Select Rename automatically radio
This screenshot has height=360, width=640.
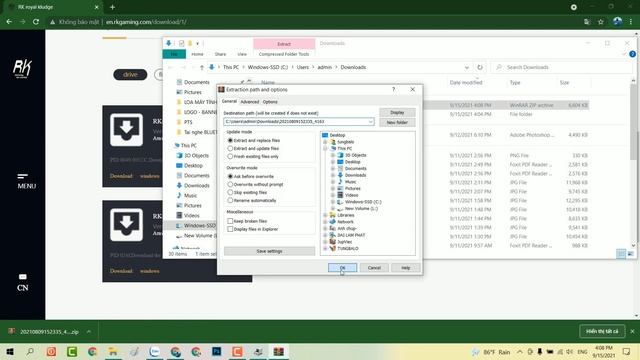pyautogui.click(x=230, y=200)
